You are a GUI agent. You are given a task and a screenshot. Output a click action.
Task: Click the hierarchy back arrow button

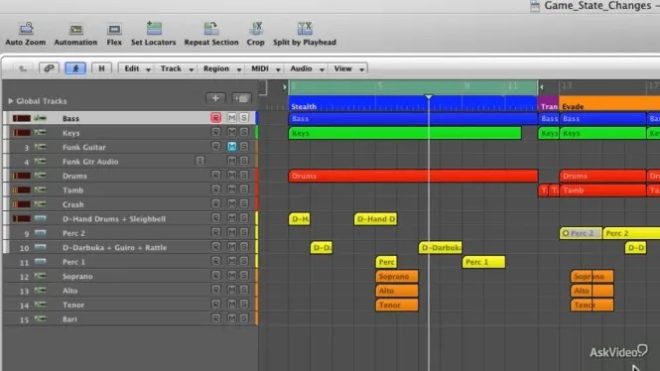pyautogui.click(x=23, y=68)
